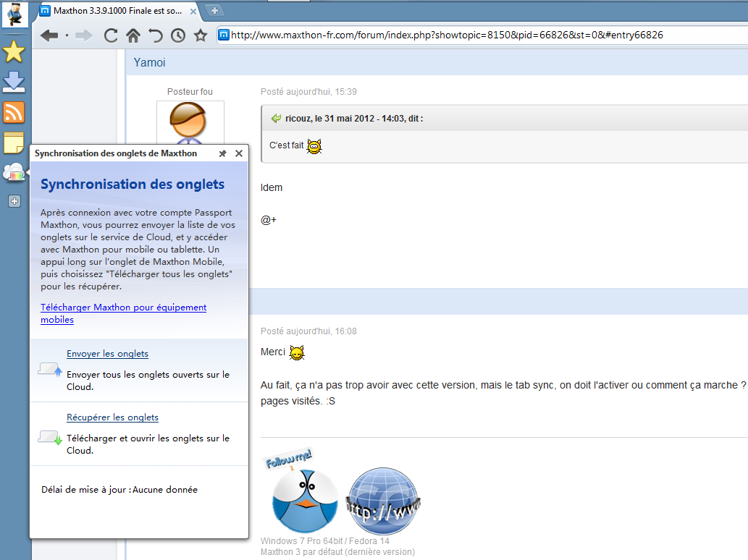Toggle the Cloud tab sync sidebar icon

tap(14, 172)
